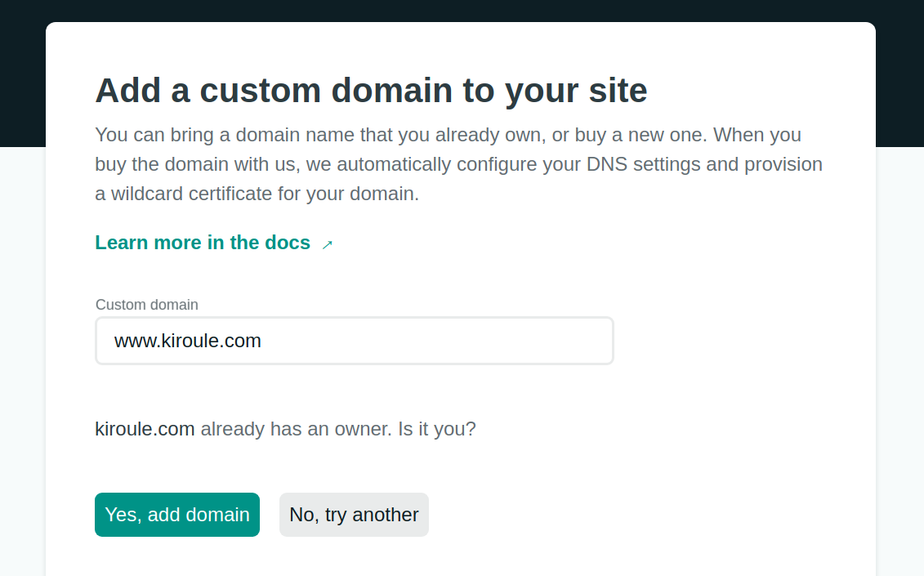924x576 pixels.
Task: Confirm with Yes, add domain button
Action: pos(177,515)
